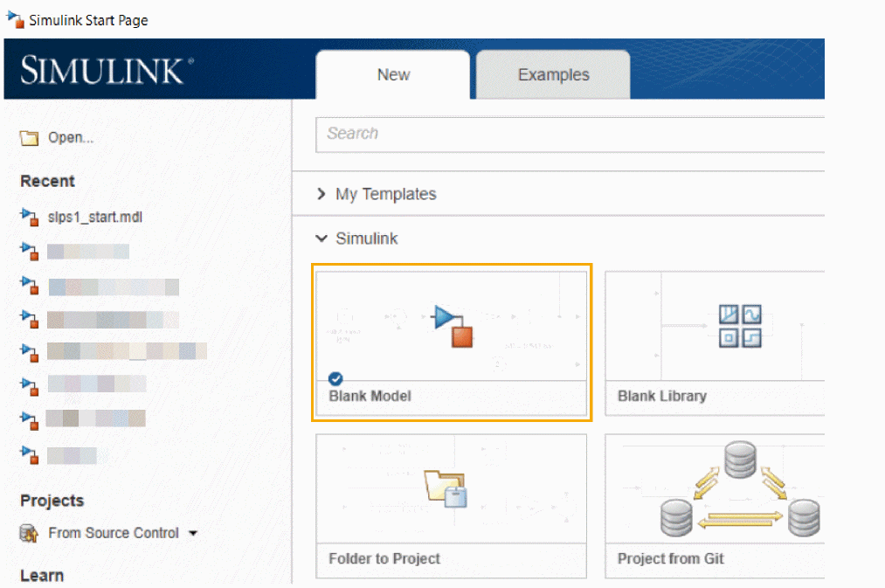Viewport: 885px width, 588px height.
Task: Click the Blank Library four-blocks icon
Action: coord(740,326)
